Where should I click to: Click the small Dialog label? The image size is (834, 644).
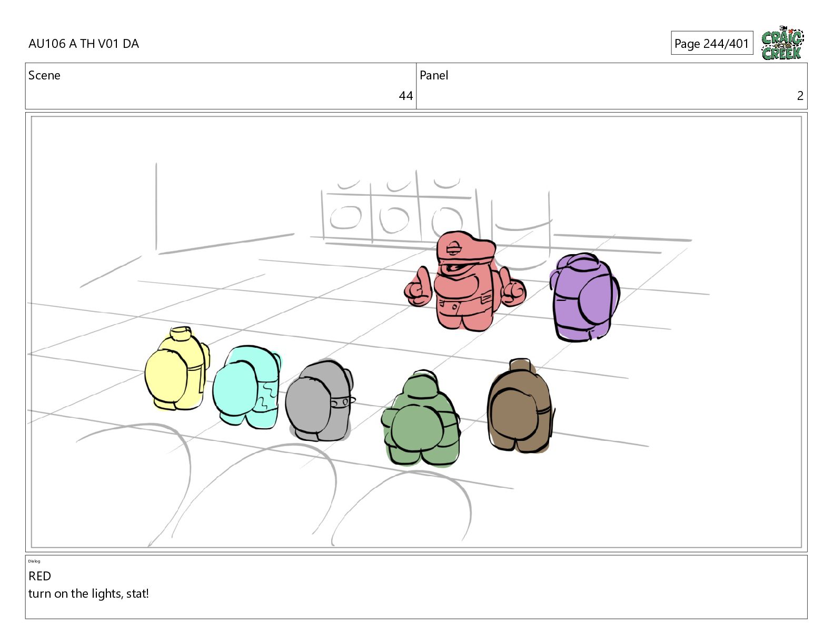tap(34, 561)
